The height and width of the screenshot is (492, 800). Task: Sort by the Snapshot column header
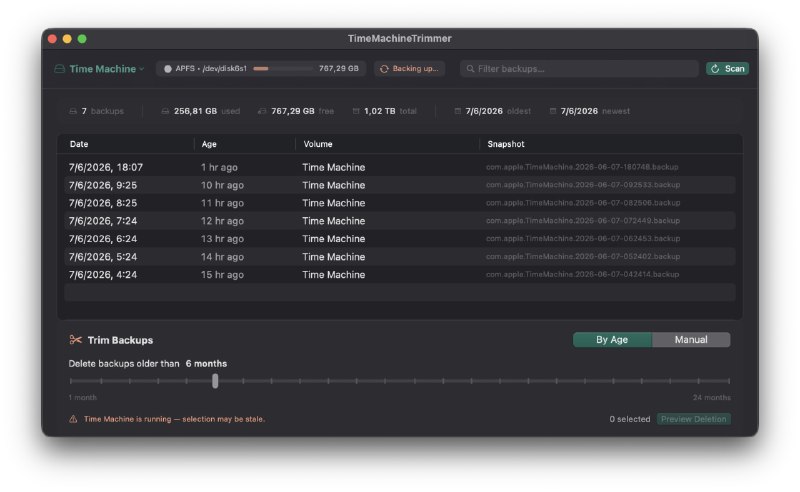click(506, 144)
